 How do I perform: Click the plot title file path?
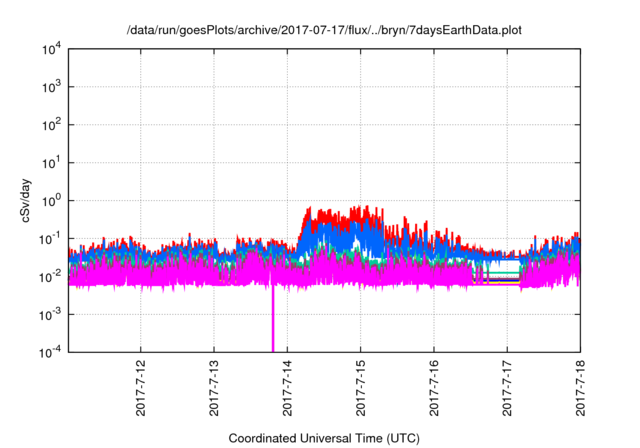[324, 30]
